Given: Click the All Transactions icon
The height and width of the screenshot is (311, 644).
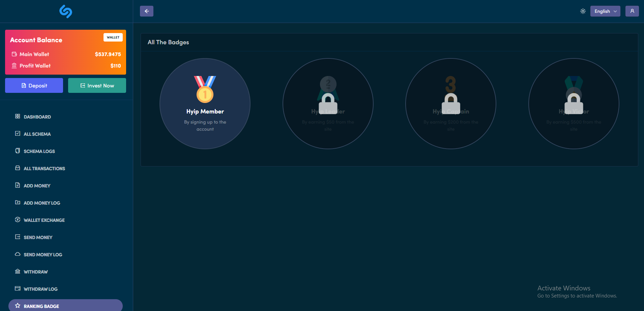Looking at the screenshot, I should pos(18,168).
